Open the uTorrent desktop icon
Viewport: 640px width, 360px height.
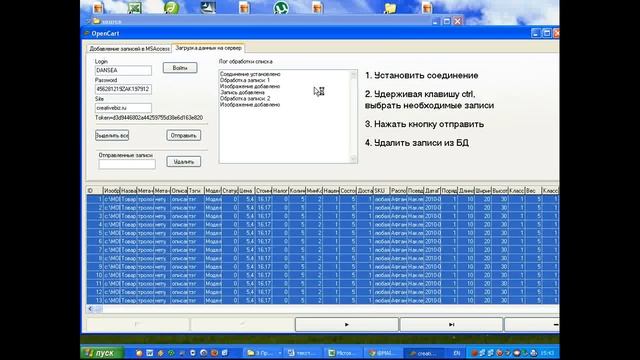[281, 8]
